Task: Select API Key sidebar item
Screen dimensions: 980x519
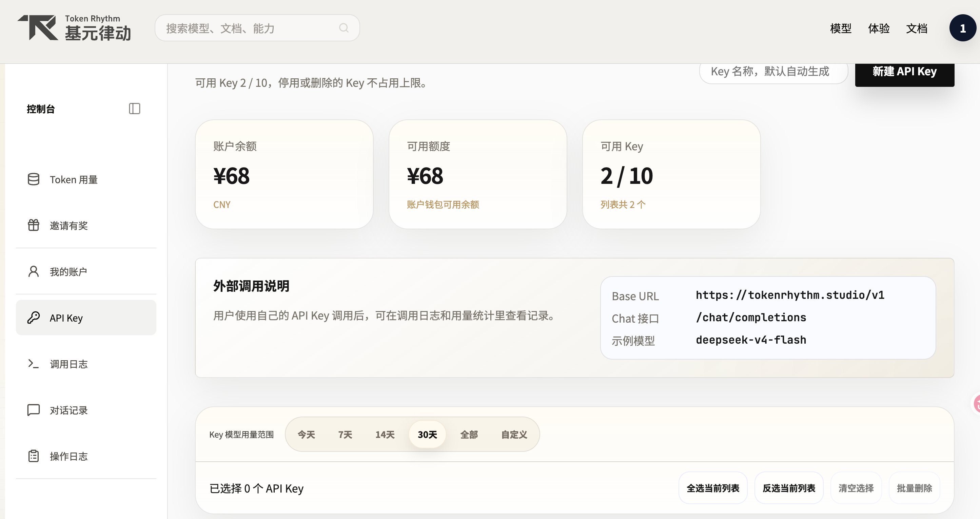Action: (x=86, y=318)
